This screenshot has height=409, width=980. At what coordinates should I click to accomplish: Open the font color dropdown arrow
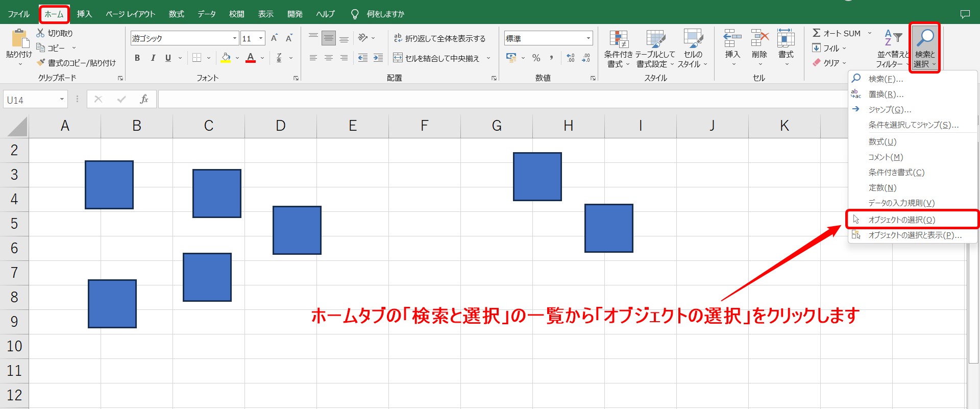pyautogui.click(x=262, y=58)
